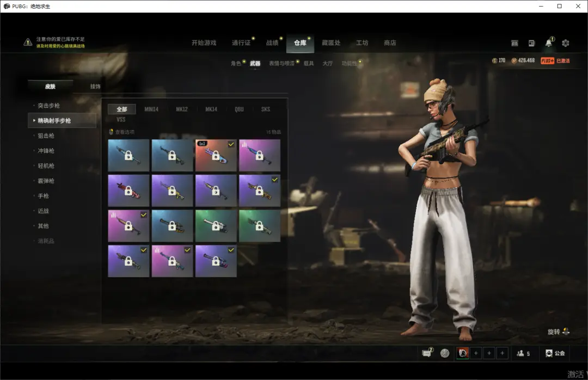Switch to the 挂饰 tab

coord(95,87)
